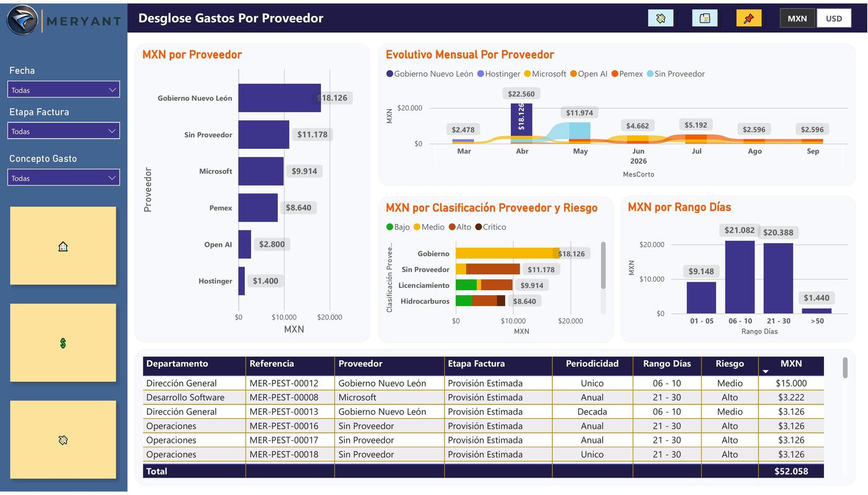Open the Concepto Gasto dropdown
Image resolution: width=868 pixels, height=495 pixels.
(63, 178)
